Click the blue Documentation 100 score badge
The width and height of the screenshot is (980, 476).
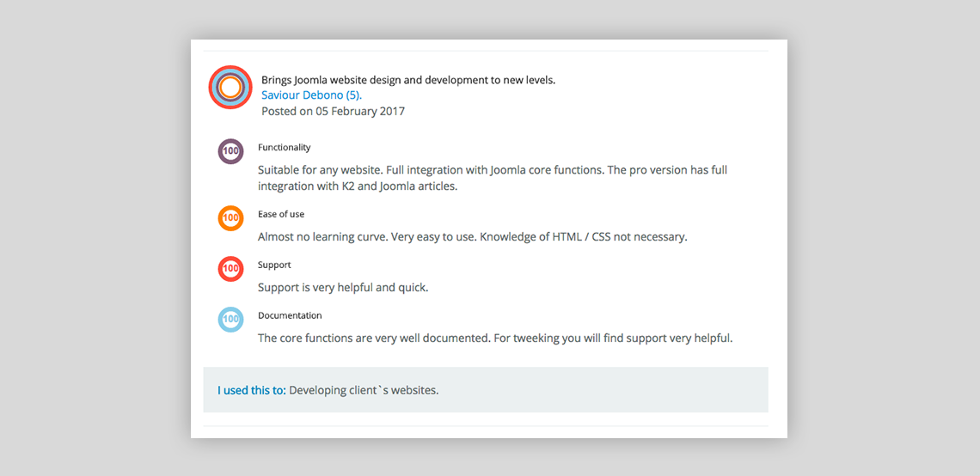coord(230,320)
